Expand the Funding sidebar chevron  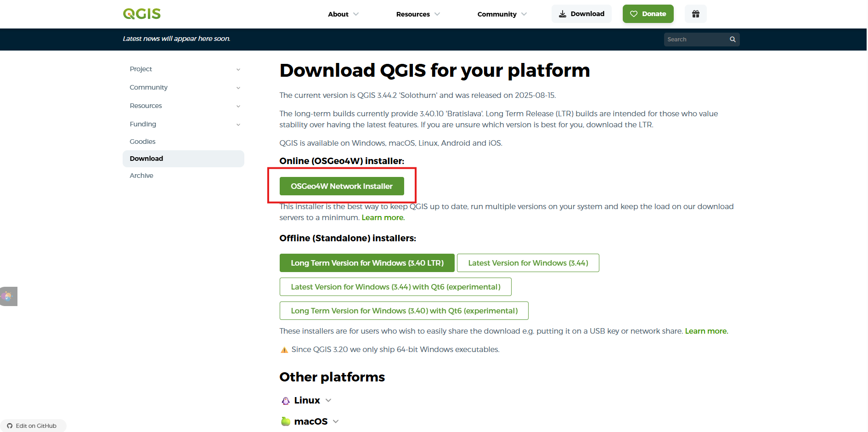coord(238,125)
